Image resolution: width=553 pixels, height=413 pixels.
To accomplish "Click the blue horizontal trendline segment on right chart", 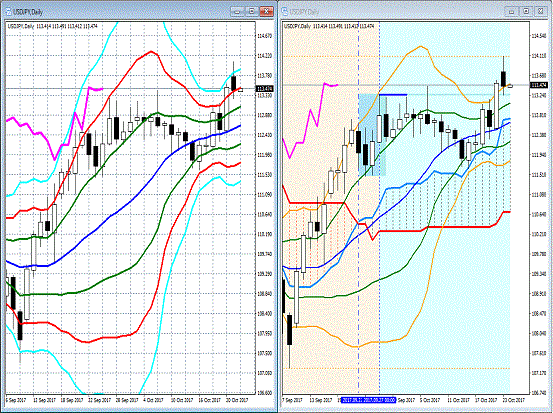I will pos(393,95).
